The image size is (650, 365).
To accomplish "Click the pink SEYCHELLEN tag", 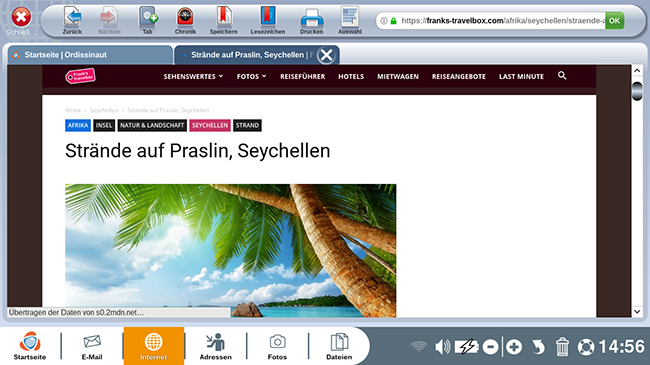I will (210, 125).
